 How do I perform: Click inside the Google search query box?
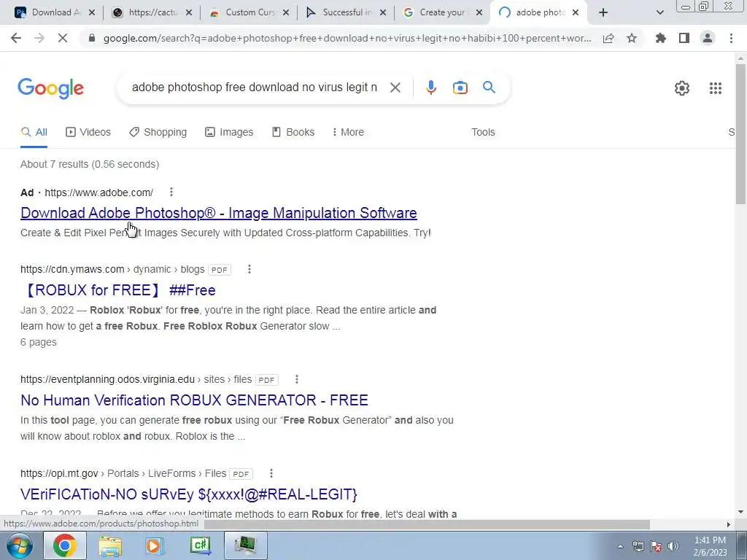(255, 87)
